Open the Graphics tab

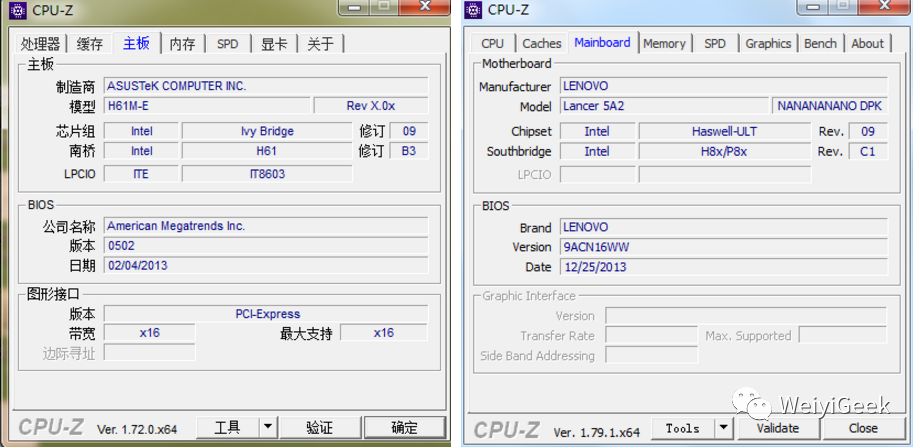(768, 43)
